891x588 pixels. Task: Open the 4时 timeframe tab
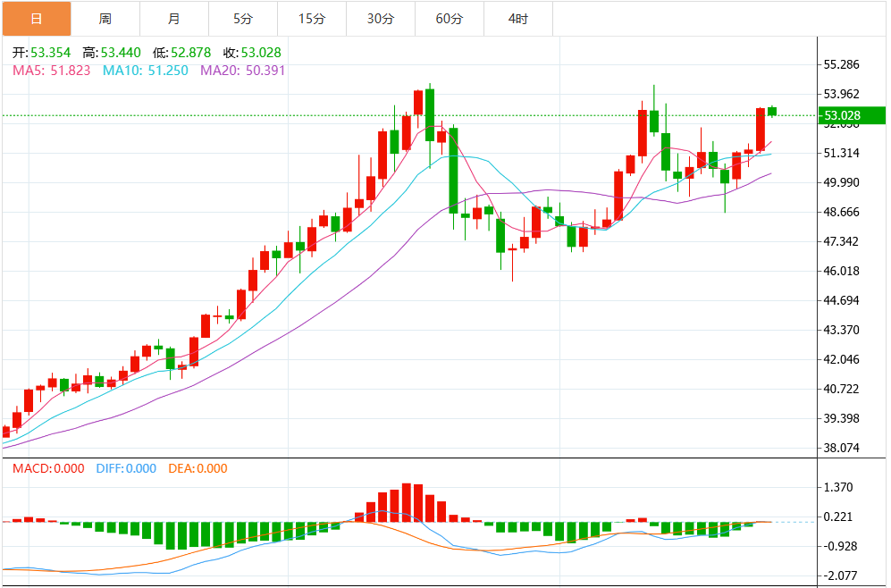518,19
